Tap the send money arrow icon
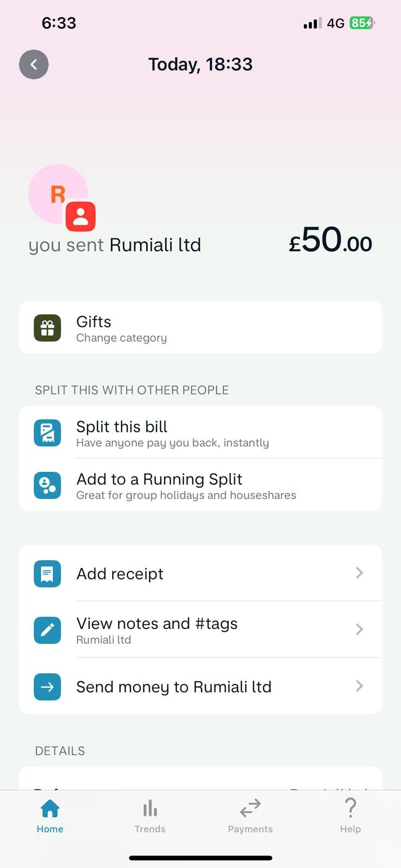The image size is (401, 868). [47, 687]
